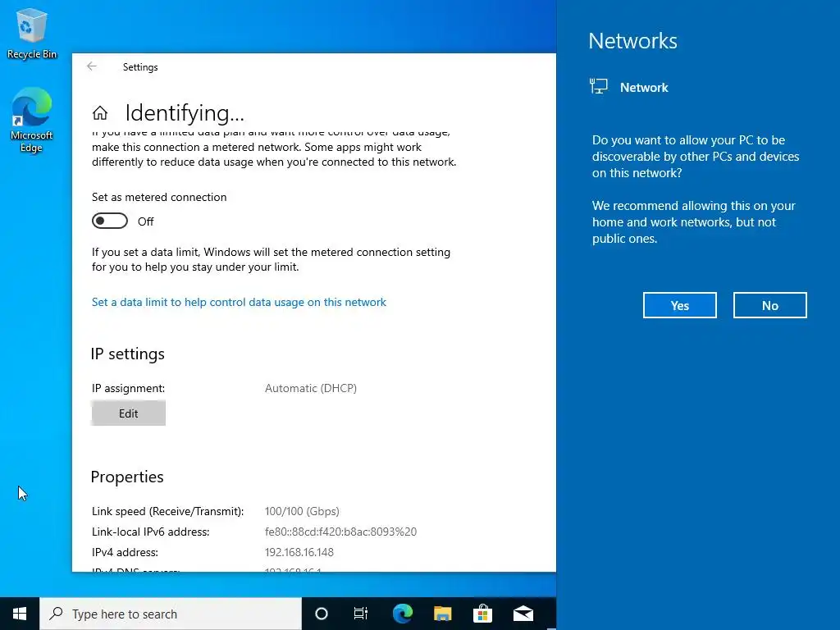The image size is (840, 630).
Task: Open Task View on the taskbar
Action: (x=361, y=614)
